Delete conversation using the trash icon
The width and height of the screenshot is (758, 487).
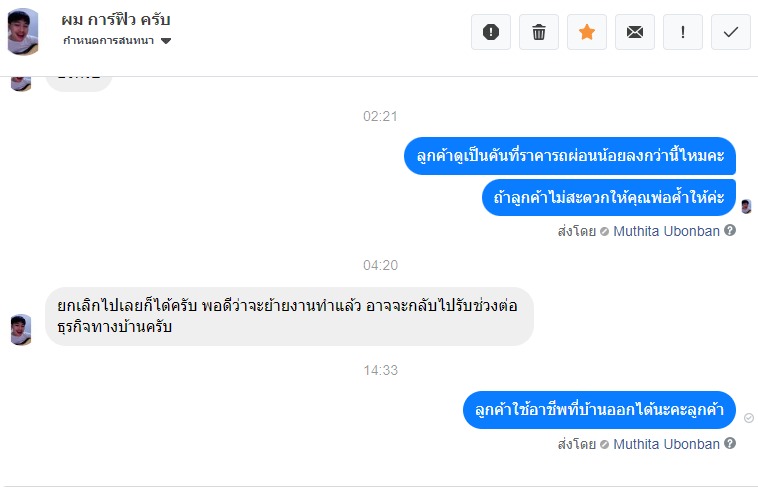[539, 32]
